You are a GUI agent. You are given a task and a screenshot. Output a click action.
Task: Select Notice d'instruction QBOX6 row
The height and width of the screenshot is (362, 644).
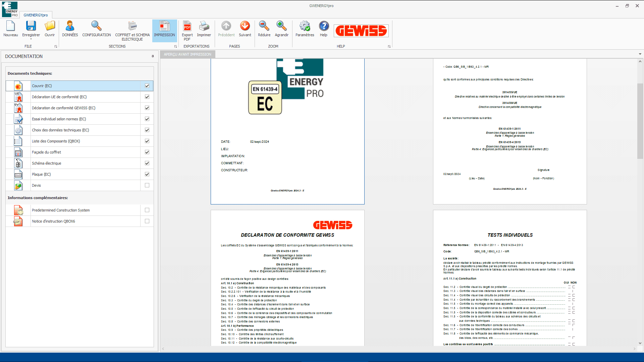click(79, 221)
